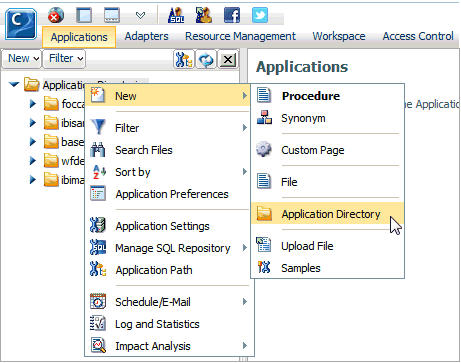Open the Schedule/E-Mail submenu
The height and width of the screenshot is (363, 461).
pyautogui.click(x=169, y=302)
